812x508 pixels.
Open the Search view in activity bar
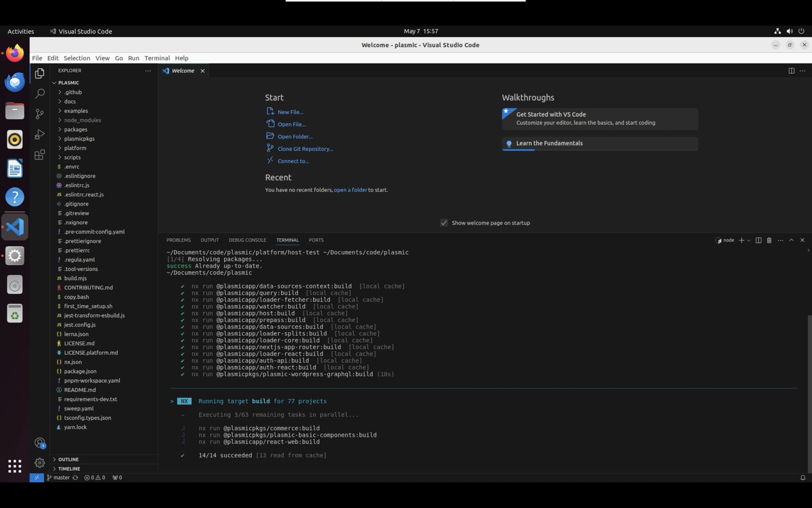tap(40, 93)
